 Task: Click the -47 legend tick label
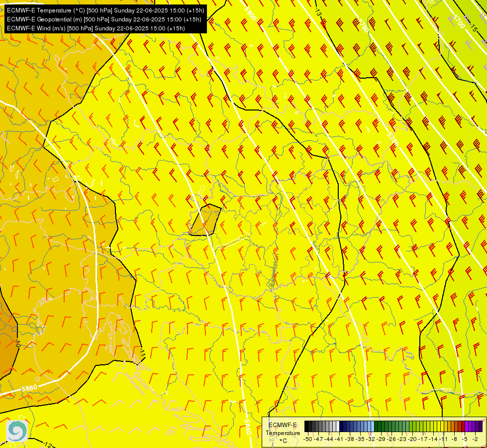[319, 440]
